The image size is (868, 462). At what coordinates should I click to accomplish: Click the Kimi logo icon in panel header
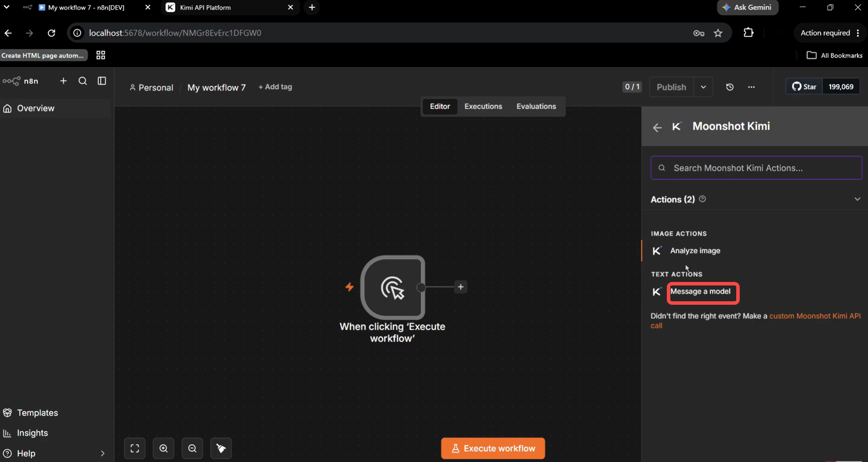pyautogui.click(x=677, y=126)
